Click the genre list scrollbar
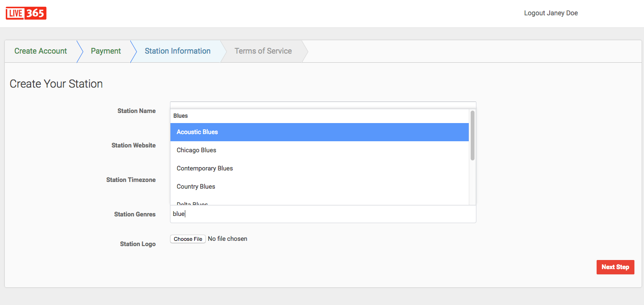This screenshot has height=305, width=644. (473, 136)
